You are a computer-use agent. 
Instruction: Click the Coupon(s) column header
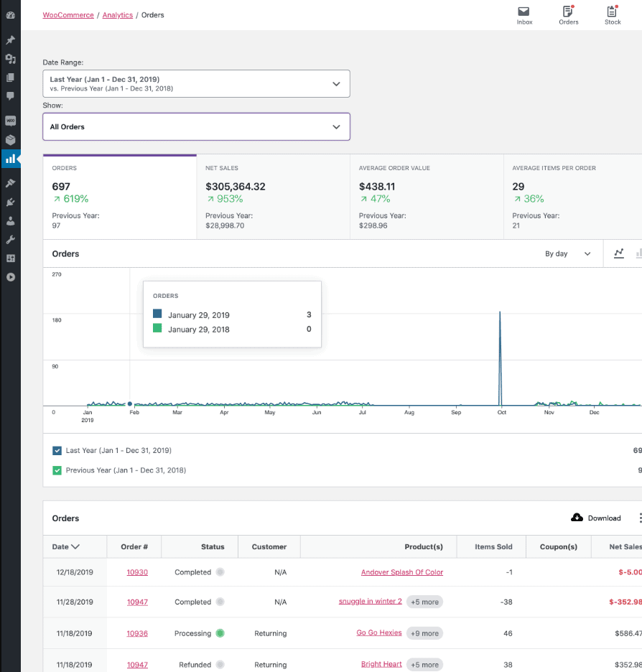pos(559,546)
